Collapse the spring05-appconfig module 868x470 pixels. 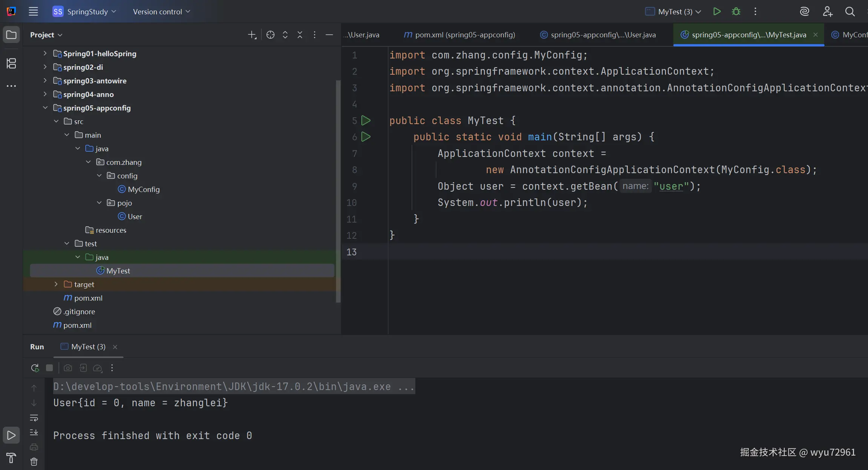point(45,108)
